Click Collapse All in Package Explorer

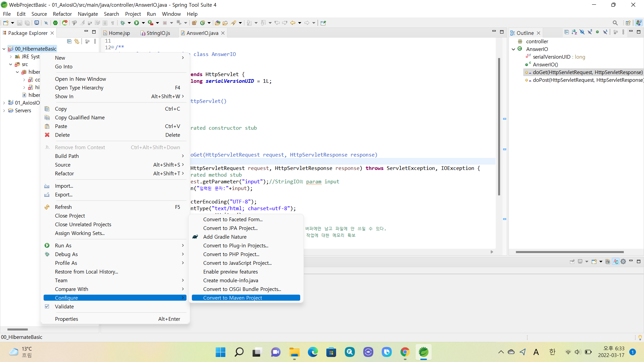pos(69,41)
